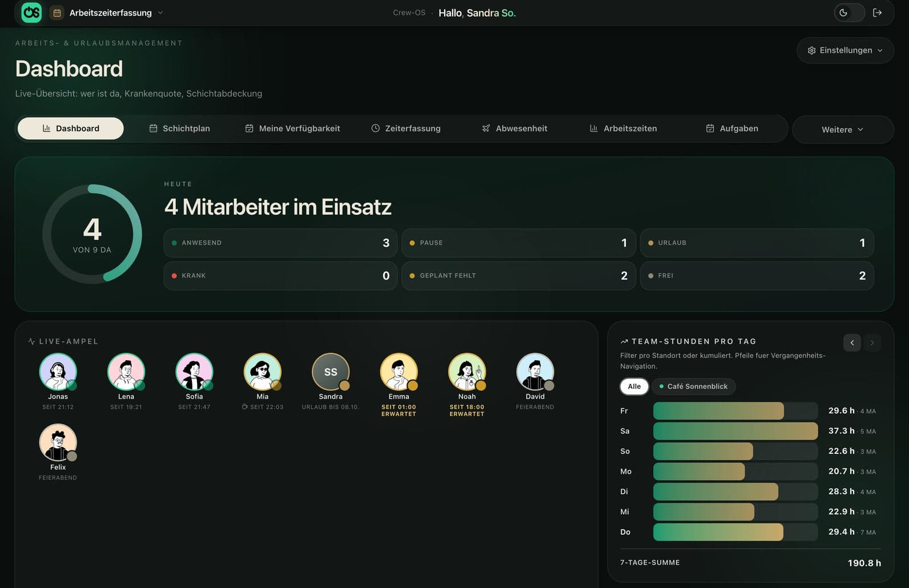The width and height of the screenshot is (909, 588).
Task: Click the circular 4 von 9 gauge
Action: coord(92,234)
